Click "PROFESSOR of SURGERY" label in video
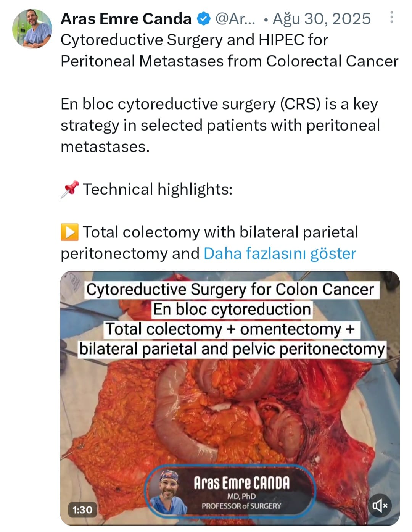This screenshot has width=412, height=532. point(241,506)
